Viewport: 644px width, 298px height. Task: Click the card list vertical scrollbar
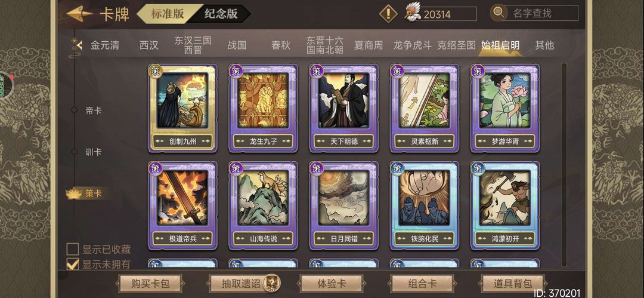coord(564,165)
